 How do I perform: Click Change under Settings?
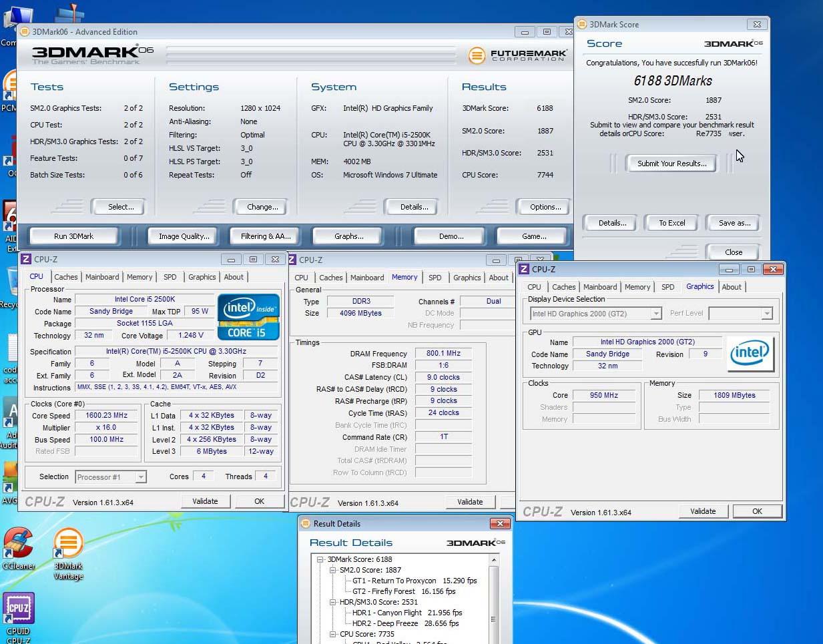(x=262, y=207)
